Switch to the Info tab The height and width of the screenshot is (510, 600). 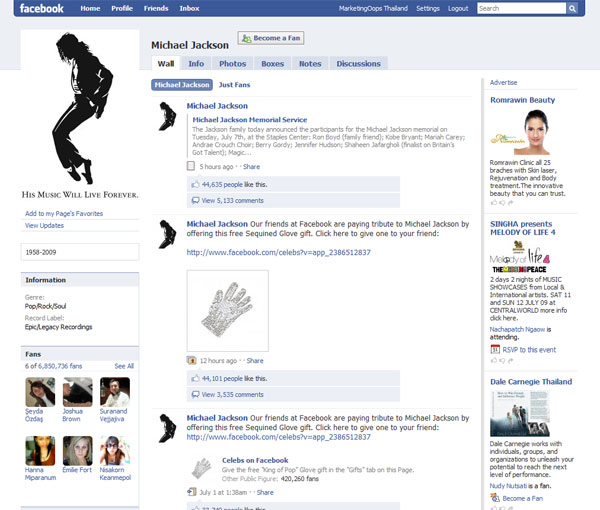click(x=196, y=64)
